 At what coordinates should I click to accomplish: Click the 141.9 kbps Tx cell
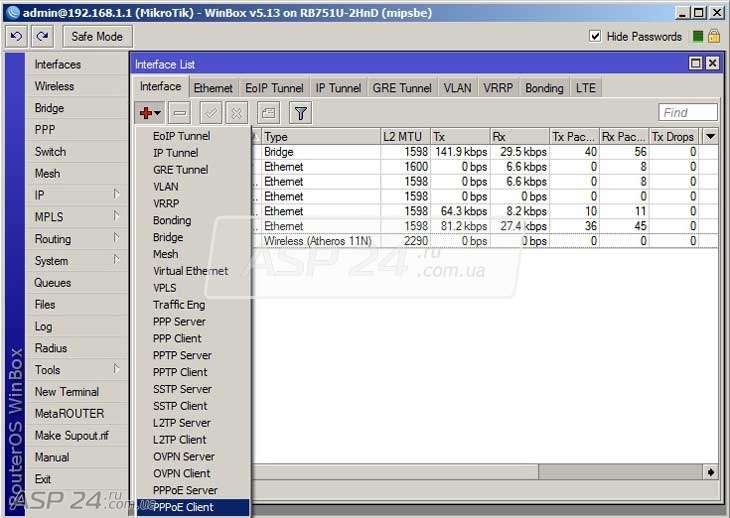pyautogui.click(x=460, y=152)
